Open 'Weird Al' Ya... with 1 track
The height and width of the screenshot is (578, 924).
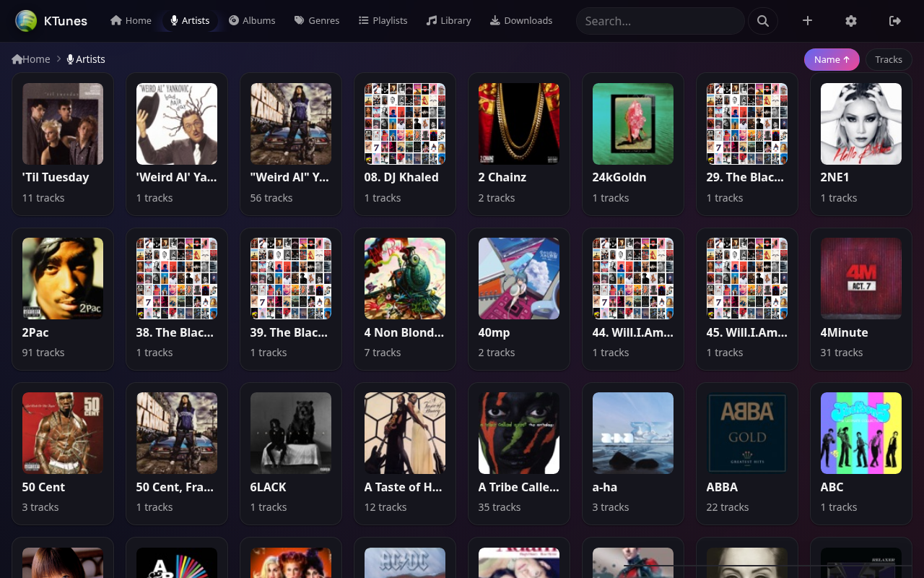pos(177,144)
